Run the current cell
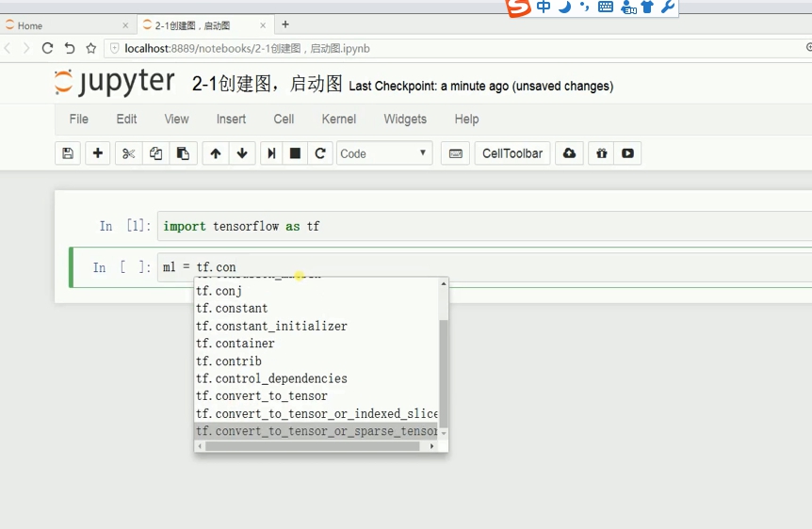The image size is (812, 529). coord(271,153)
